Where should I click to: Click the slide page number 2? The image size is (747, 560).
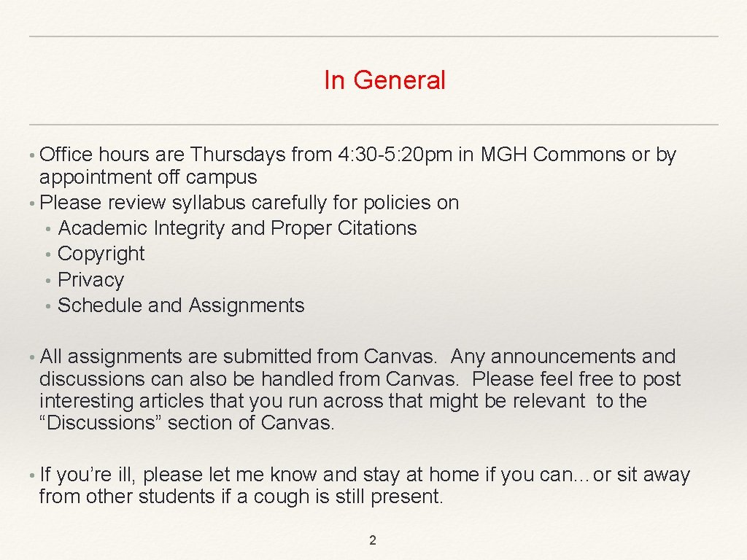coord(373,540)
